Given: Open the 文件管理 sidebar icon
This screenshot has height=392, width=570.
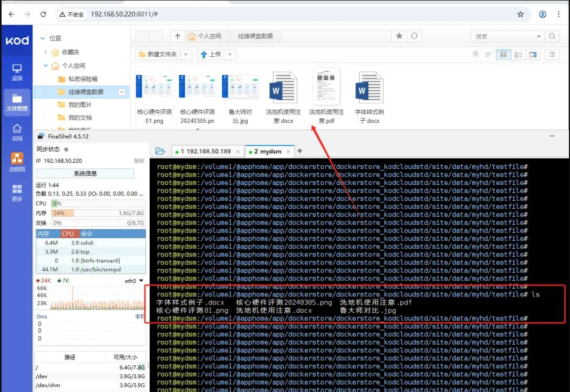Looking at the screenshot, I should point(17,103).
